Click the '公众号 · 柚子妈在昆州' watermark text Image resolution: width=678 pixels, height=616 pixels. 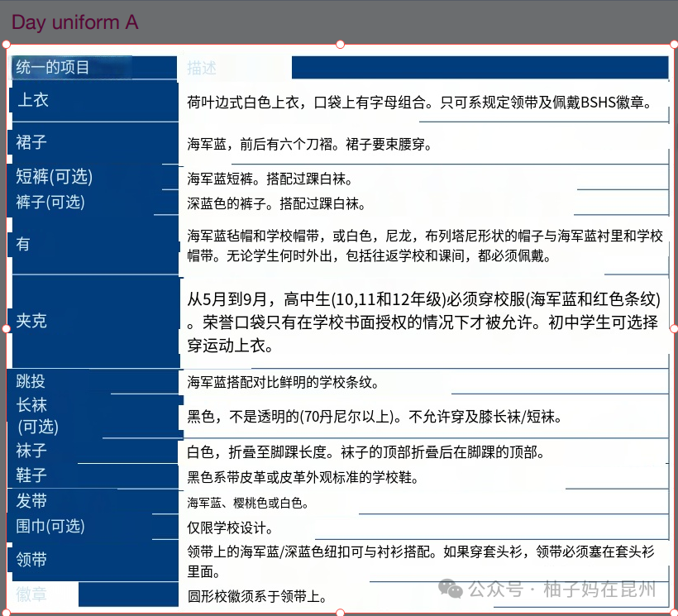point(562,589)
